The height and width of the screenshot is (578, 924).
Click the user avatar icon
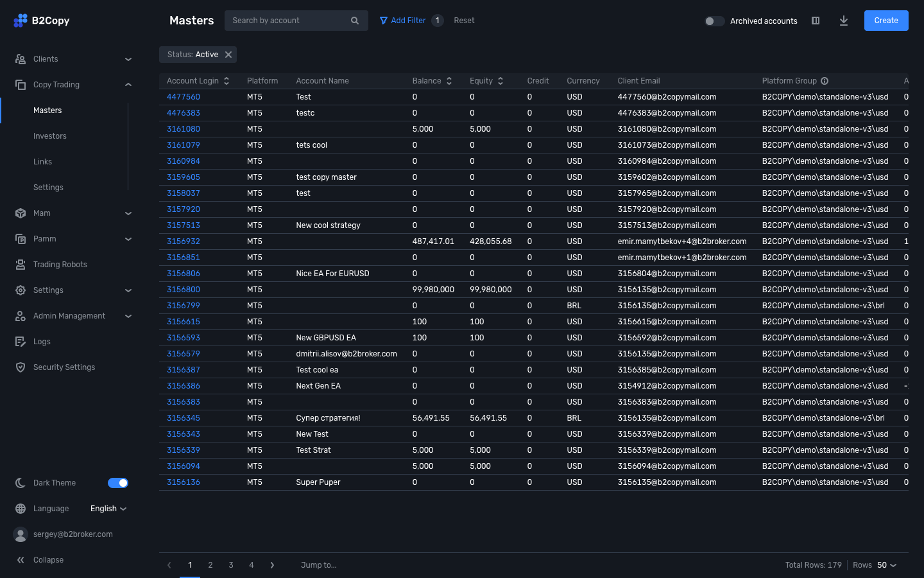[x=21, y=534]
